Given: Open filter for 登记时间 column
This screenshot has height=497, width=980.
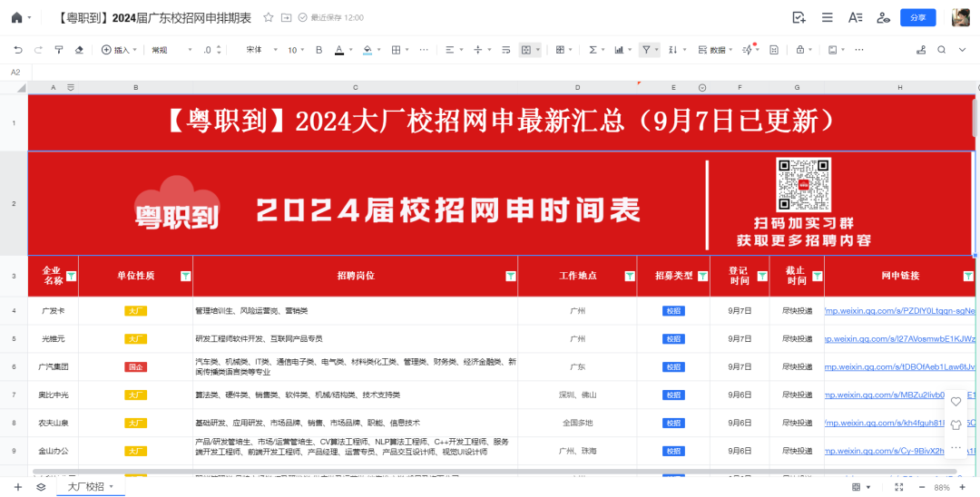Looking at the screenshot, I should pos(762,276).
